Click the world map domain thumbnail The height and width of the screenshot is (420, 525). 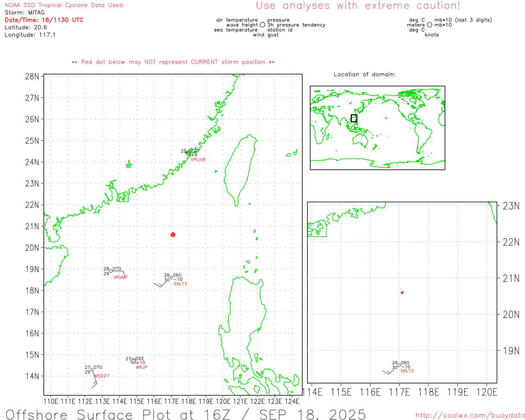pyautogui.click(x=377, y=128)
